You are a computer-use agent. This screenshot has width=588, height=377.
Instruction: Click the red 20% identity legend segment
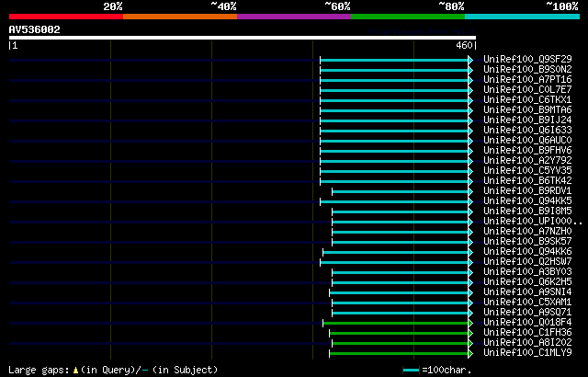click(x=66, y=17)
